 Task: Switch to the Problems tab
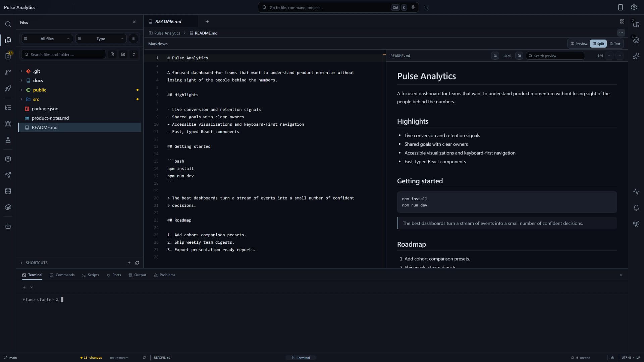pos(164,275)
